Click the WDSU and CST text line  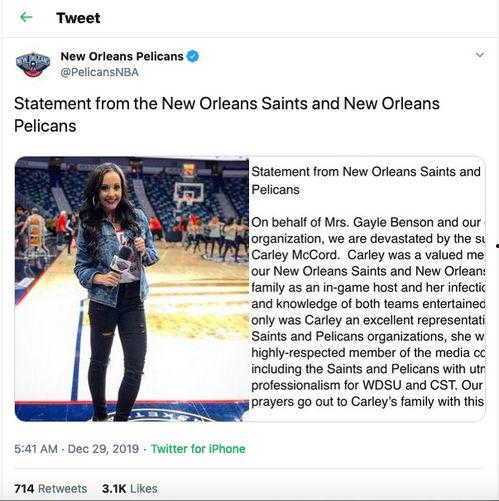tap(367, 385)
